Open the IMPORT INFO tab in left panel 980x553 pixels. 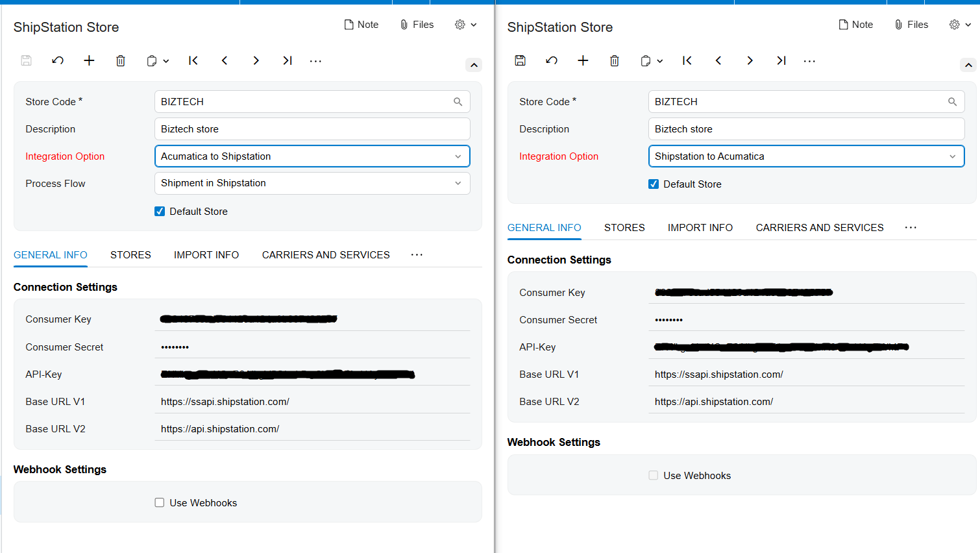point(206,255)
